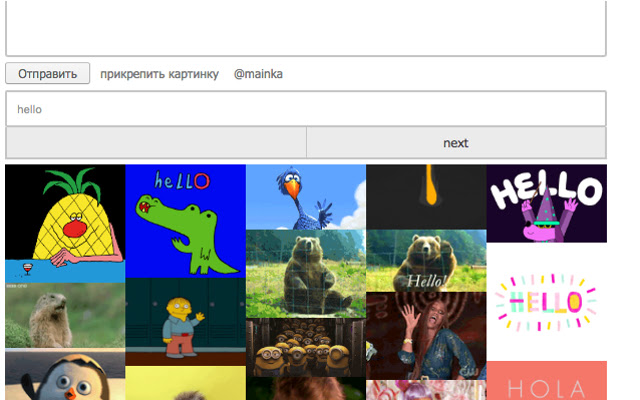The image size is (640, 400).
Task: Pick the pineapple character GIF
Action: coord(65,224)
